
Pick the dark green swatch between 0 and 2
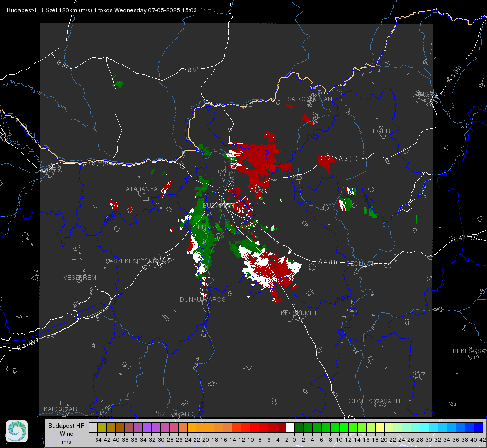[299, 428]
